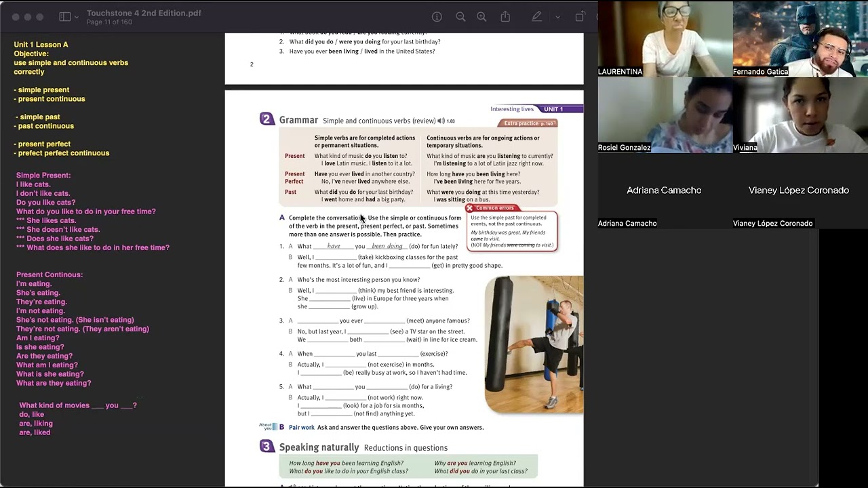Screen dimensions: 868x488
Task: Click the Touchstone 4 2nd Edition.pdf title
Action: [144, 13]
